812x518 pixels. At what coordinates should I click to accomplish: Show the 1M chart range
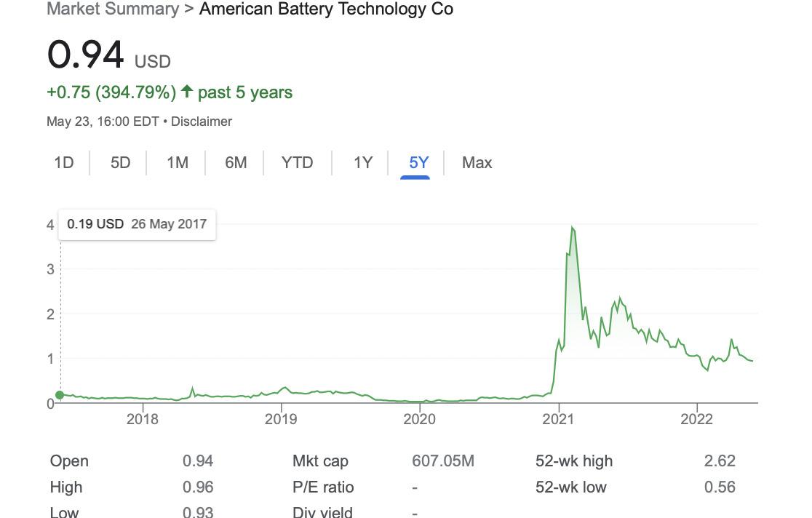point(178,163)
